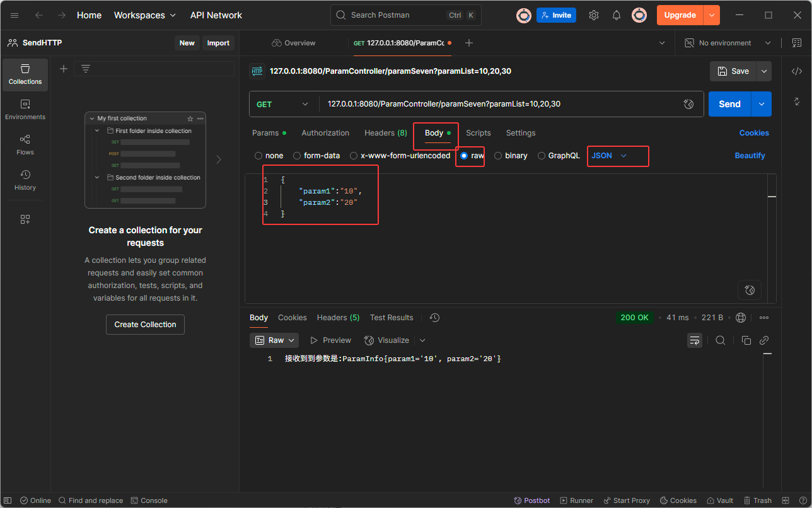
Task: Open Collections in the sidebar
Action: point(25,75)
